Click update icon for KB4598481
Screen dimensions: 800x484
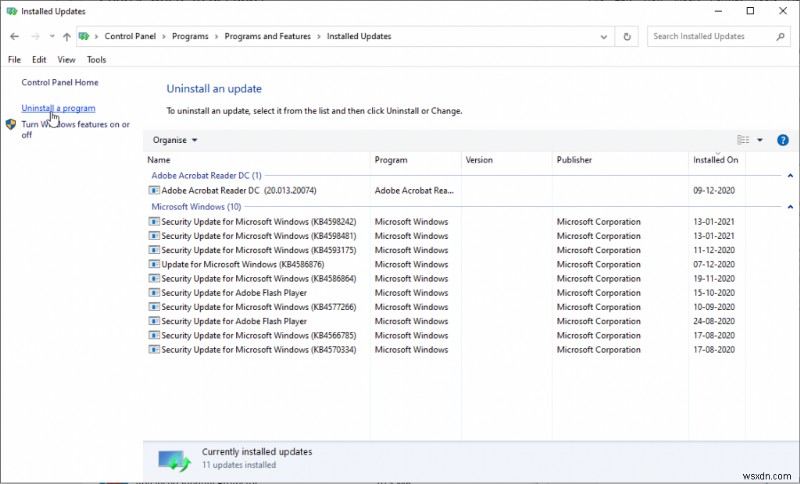tap(154, 236)
